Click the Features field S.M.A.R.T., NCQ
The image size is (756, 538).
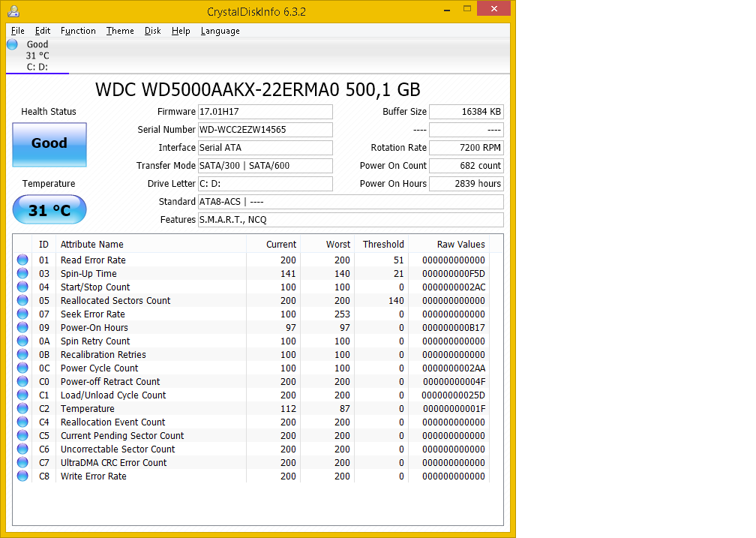click(x=350, y=220)
